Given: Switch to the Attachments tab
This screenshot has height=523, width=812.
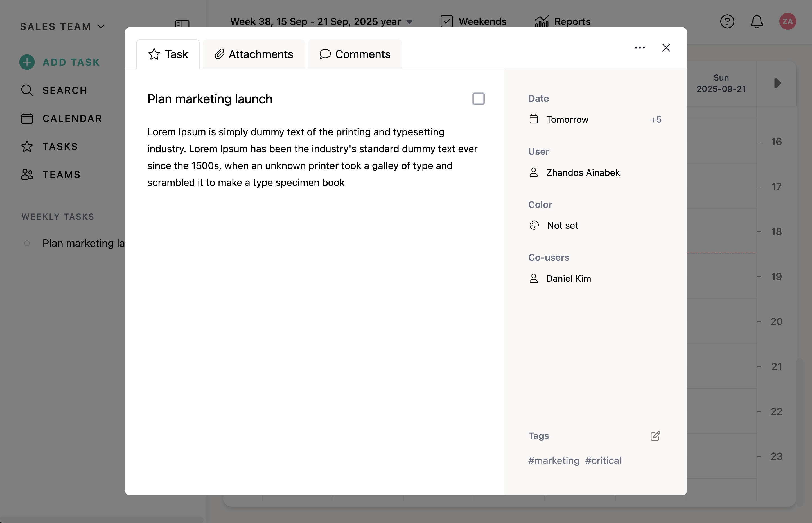Looking at the screenshot, I should tap(254, 54).
